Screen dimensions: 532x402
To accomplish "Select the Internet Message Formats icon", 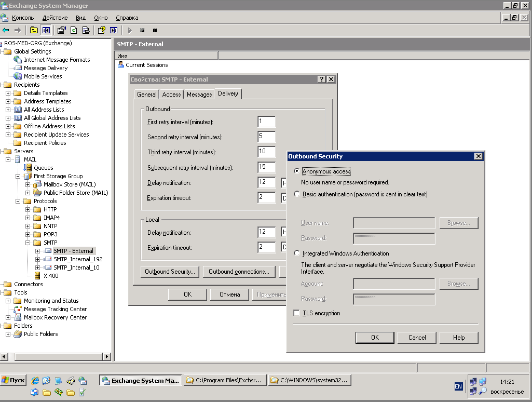I will tap(18, 59).
